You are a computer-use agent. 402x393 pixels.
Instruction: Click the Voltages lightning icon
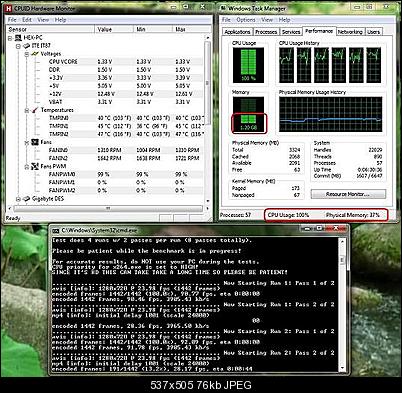(x=35, y=54)
